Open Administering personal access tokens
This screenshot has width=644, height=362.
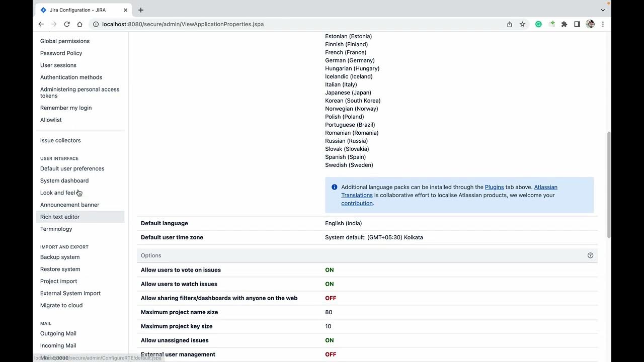click(x=80, y=93)
